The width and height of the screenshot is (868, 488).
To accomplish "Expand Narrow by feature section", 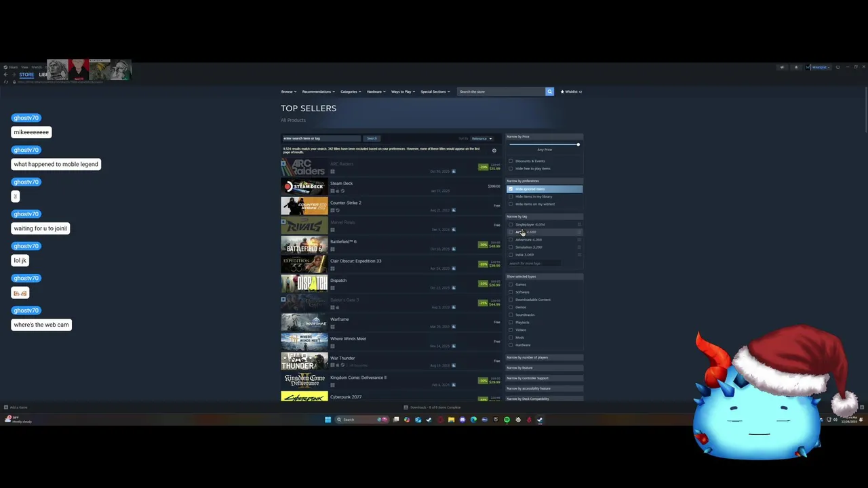I will 544,367.
